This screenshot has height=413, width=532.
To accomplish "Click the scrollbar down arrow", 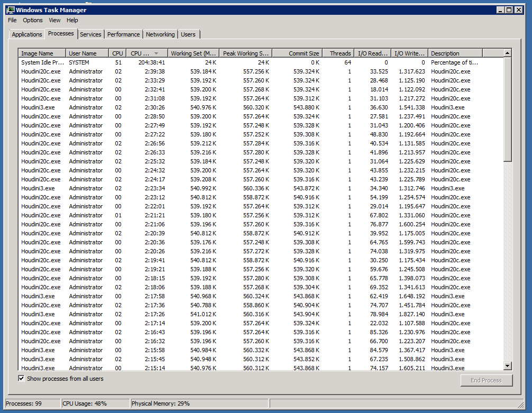I will tap(507, 366).
